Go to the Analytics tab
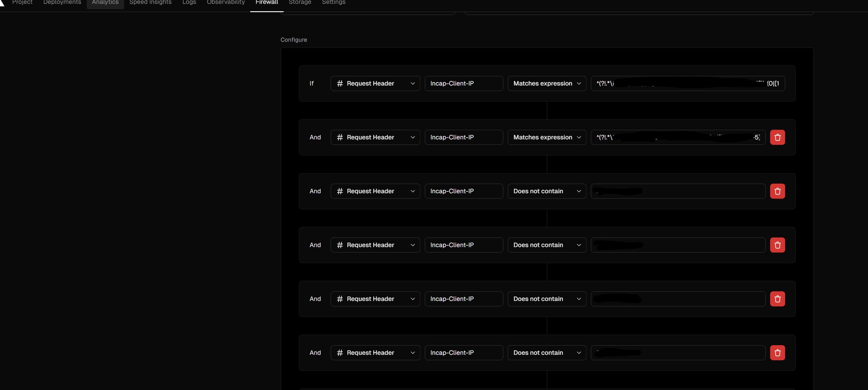868x390 pixels. pos(105,3)
